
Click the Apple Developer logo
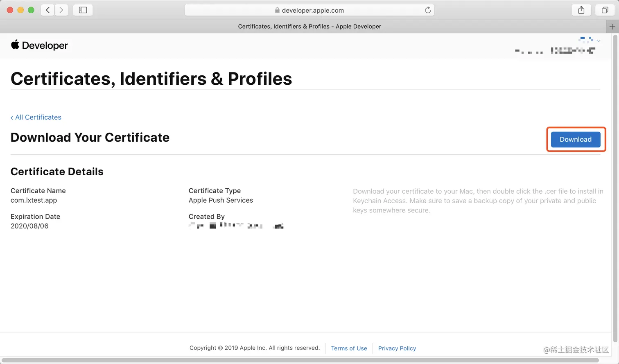39,45
